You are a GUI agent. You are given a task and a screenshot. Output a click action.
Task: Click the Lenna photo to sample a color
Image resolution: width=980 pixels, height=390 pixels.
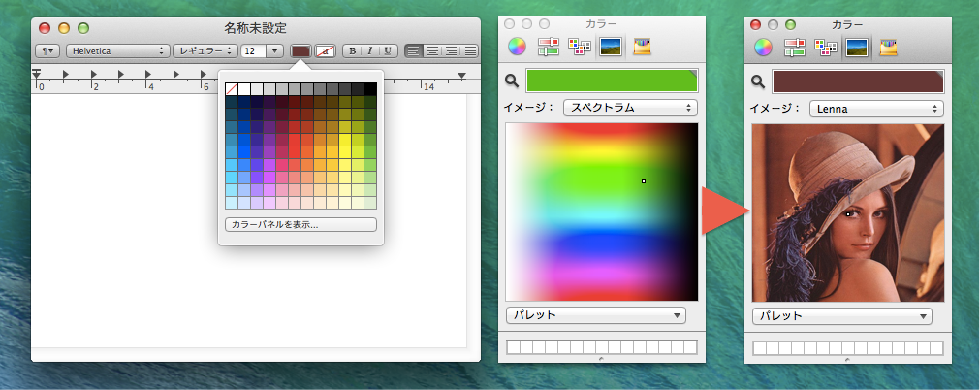(x=848, y=212)
